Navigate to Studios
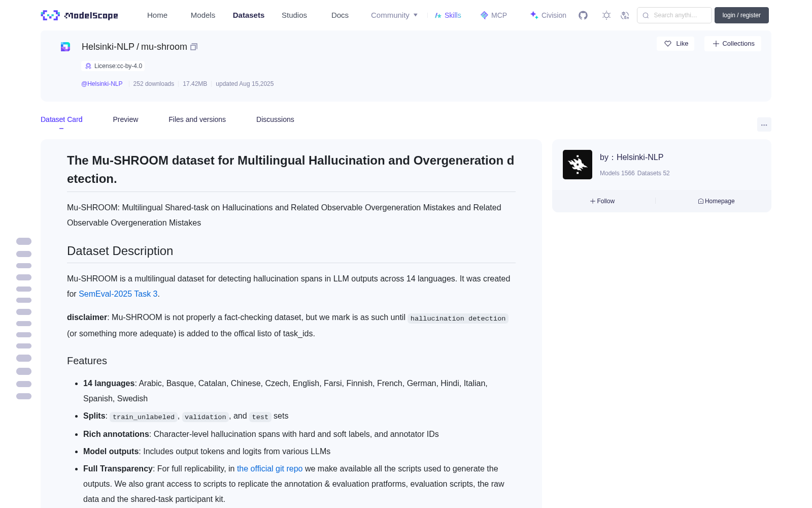 [x=294, y=15]
